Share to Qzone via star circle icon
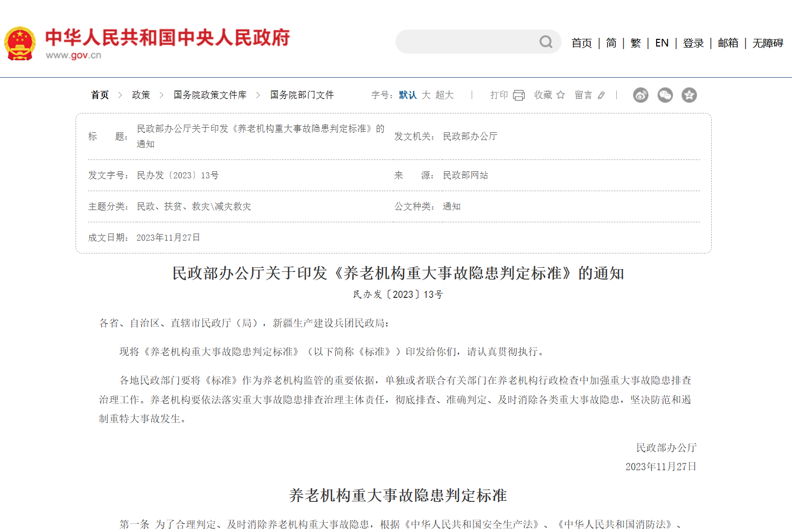792x532 pixels. (689, 95)
